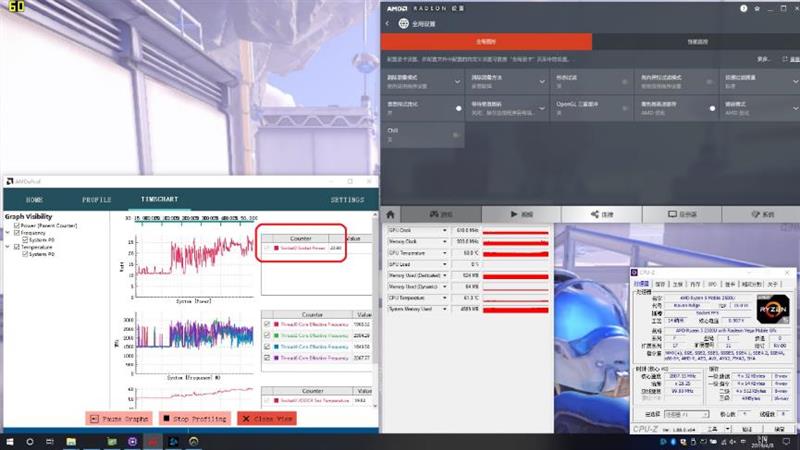
Task: Open the Video tab with play icon
Action: (x=521, y=215)
